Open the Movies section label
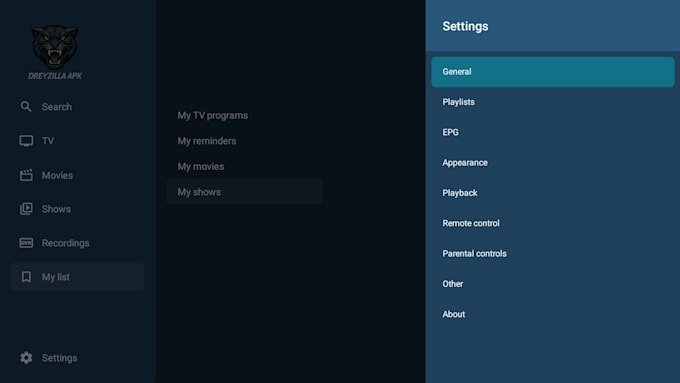Image resolution: width=680 pixels, height=383 pixels. [57, 175]
